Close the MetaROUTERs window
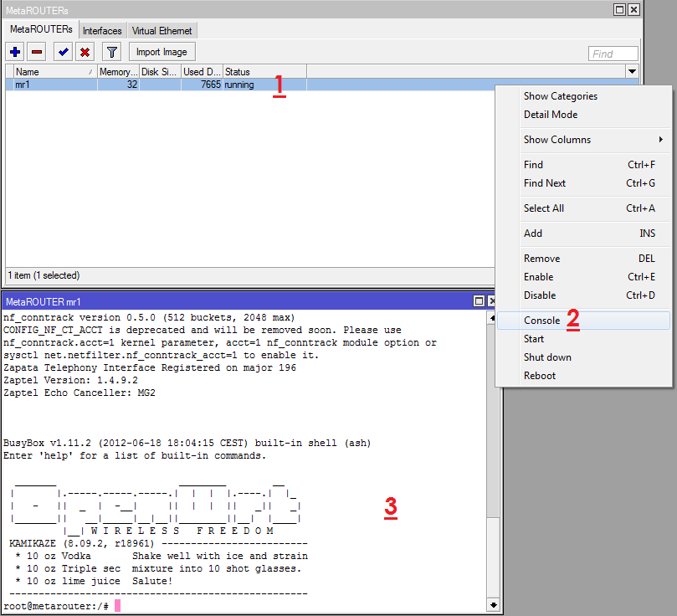Viewport: 677px width, 616px height. (633, 9)
